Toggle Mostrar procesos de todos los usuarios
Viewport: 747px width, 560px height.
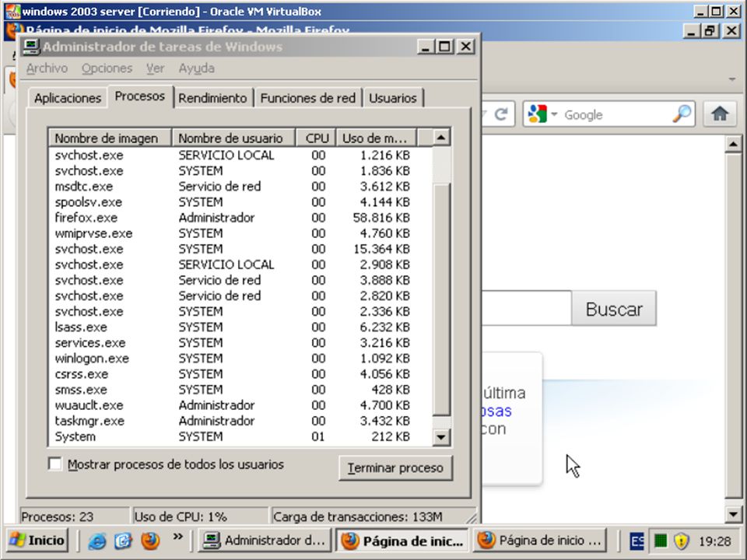point(55,464)
